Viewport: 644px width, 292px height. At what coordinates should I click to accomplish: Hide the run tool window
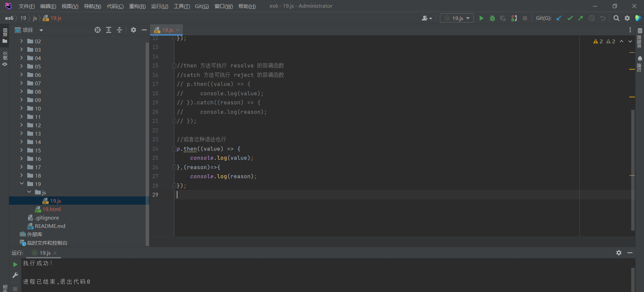pos(630,253)
